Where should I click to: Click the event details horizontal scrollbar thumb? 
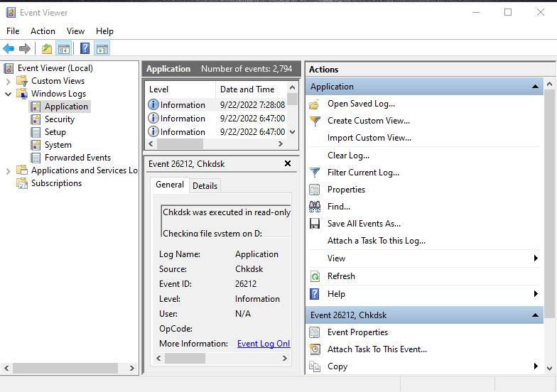point(185,358)
